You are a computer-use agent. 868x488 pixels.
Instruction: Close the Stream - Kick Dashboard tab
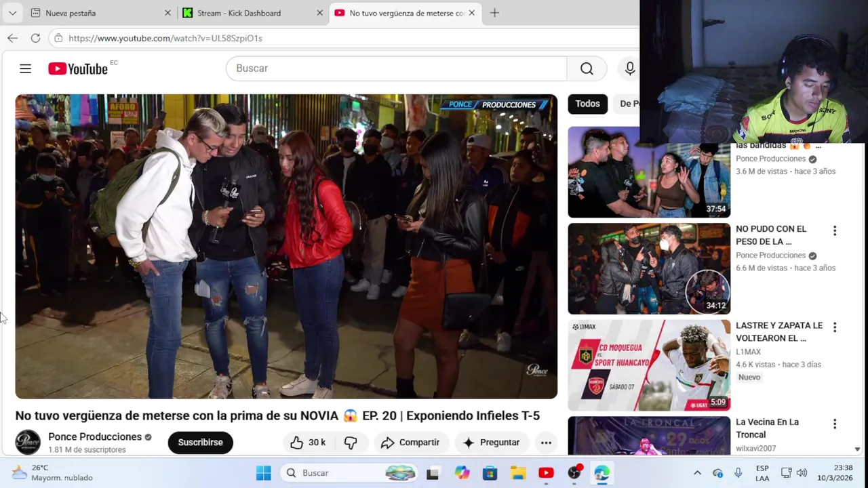[x=319, y=13]
